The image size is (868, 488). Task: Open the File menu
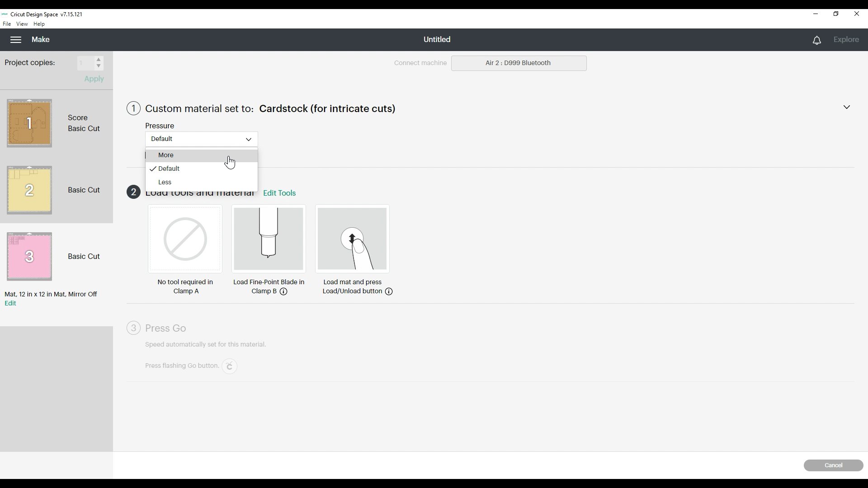click(7, 24)
